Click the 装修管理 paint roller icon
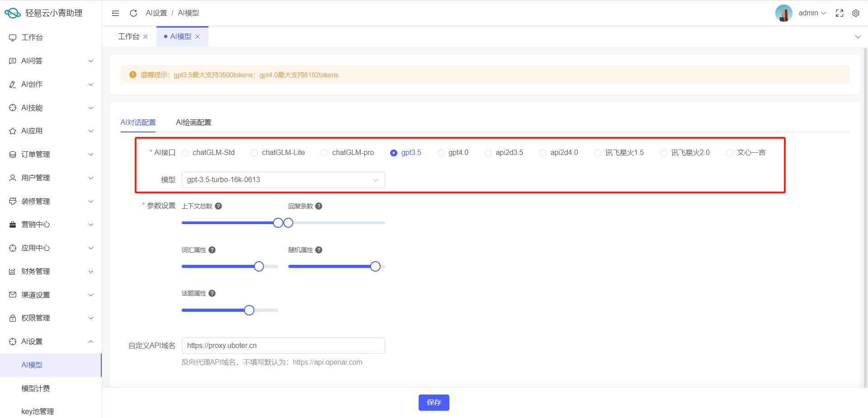The width and height of the screenshot is (868, 418). point(13,201)
